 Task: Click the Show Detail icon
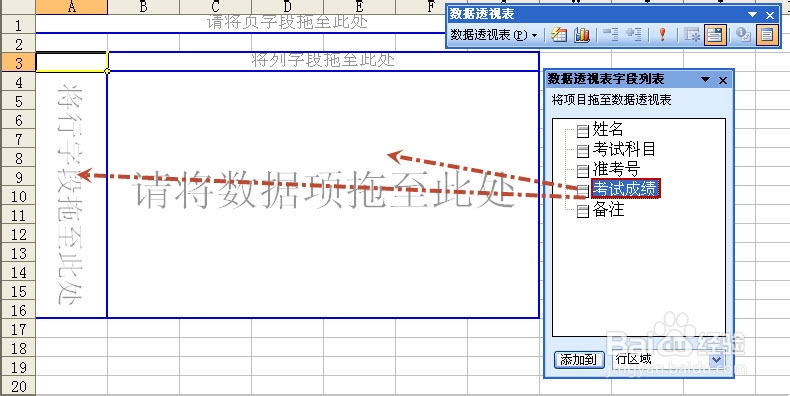(x=633, y=35)
